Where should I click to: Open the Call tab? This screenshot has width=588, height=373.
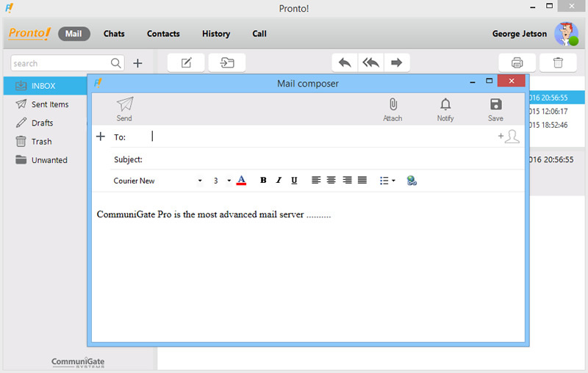tap(259, 34)
